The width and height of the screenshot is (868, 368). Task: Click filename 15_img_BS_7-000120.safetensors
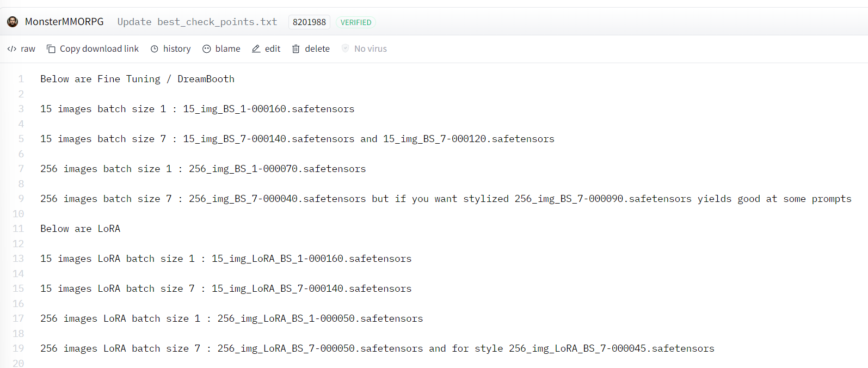(469, 139)
